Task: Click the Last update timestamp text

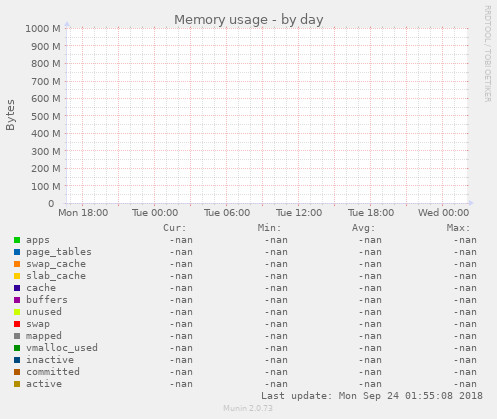Action: point(372,396)
